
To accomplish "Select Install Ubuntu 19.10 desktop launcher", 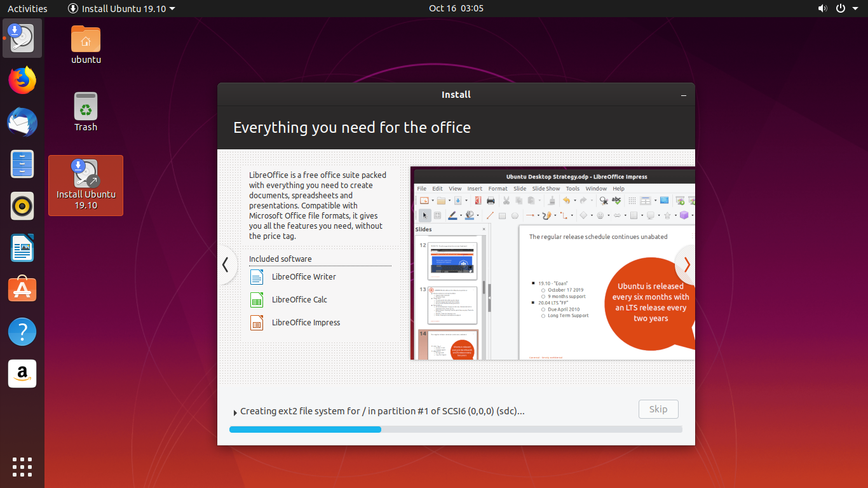I will [x=86, y=185].
